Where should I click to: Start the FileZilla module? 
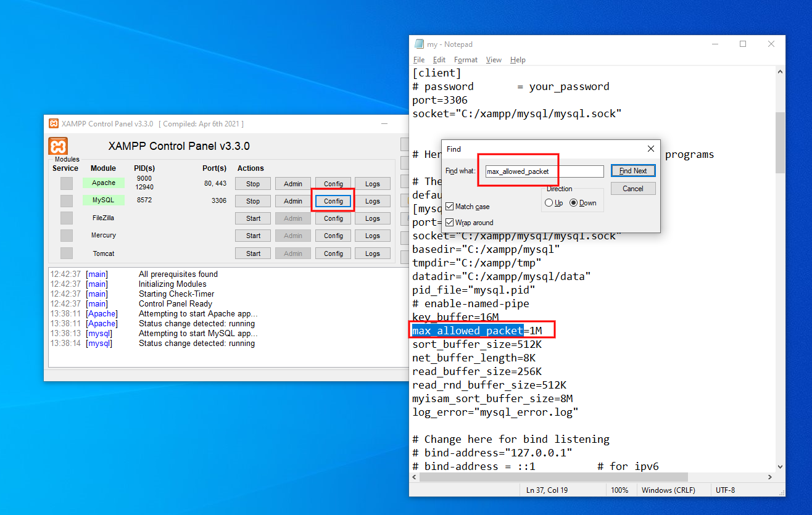pos(253,218)
